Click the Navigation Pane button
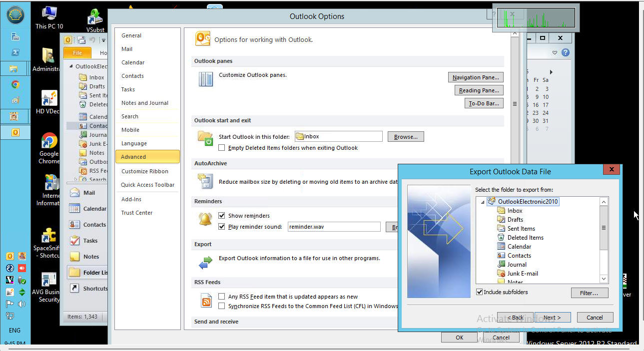Screen dimensions: 644x351 click(476, 77)
